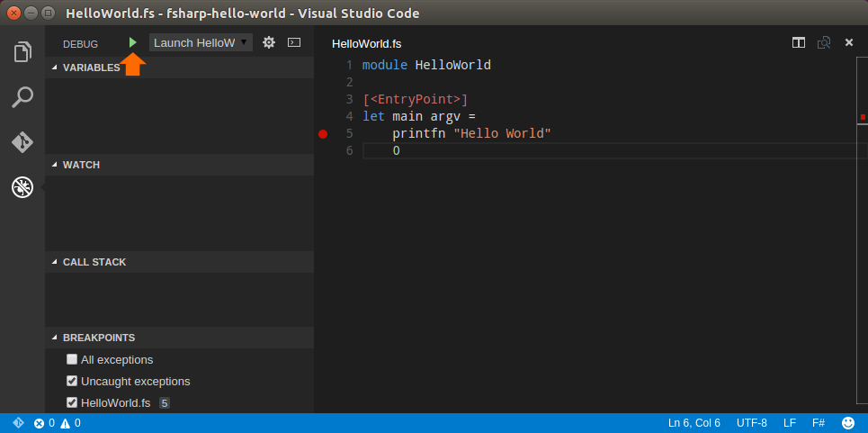Split the editor with the split icon
This screenshot has width=868, height=433.
click(x=798, y=42)
